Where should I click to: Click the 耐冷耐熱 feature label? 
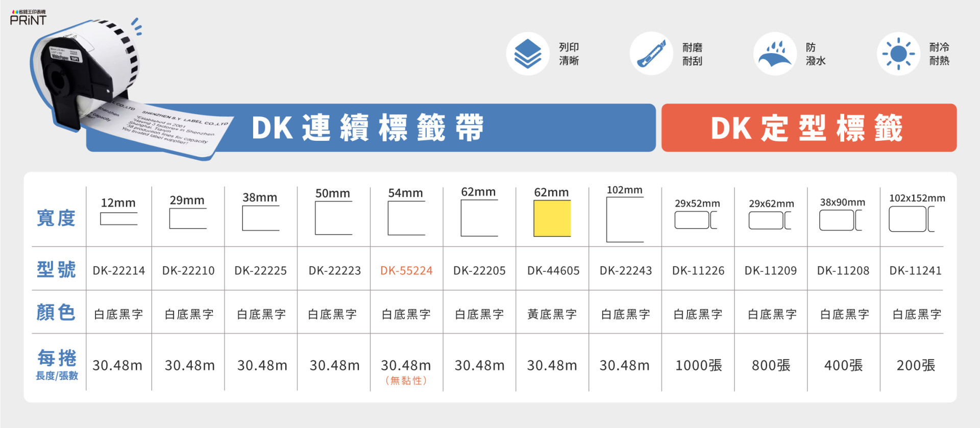pos(939,54)
